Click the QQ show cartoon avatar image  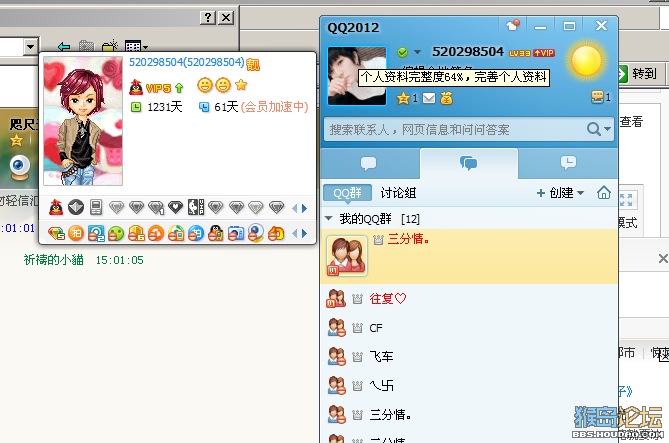click(x=83, y=121)
